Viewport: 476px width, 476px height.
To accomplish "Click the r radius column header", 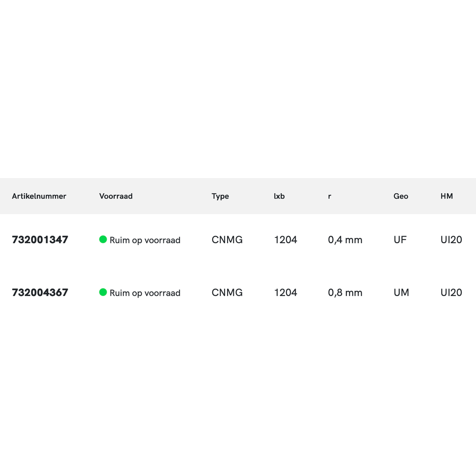I will coord(330,196).
